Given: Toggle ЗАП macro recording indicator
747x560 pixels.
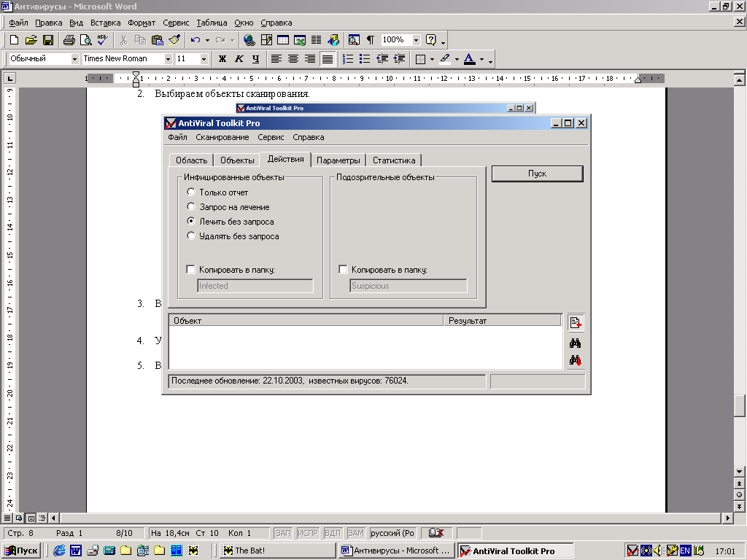Looking at the screenshot, I should coord(283,533).
